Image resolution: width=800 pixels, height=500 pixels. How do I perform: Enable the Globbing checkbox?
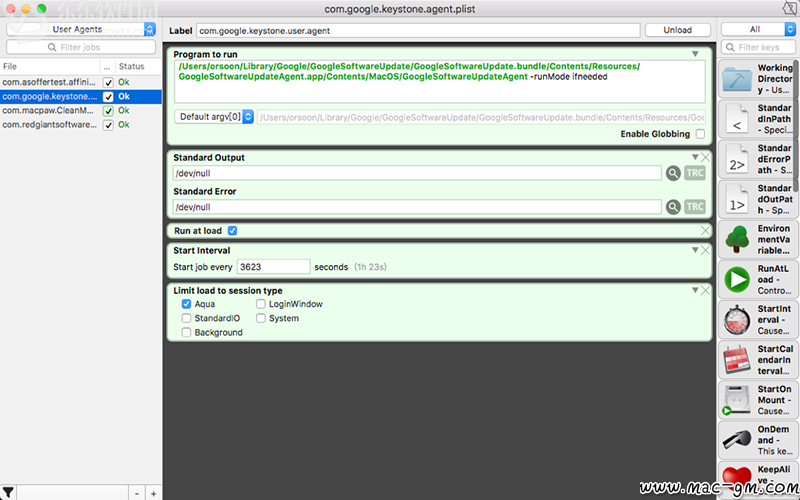tap(701, 134)
